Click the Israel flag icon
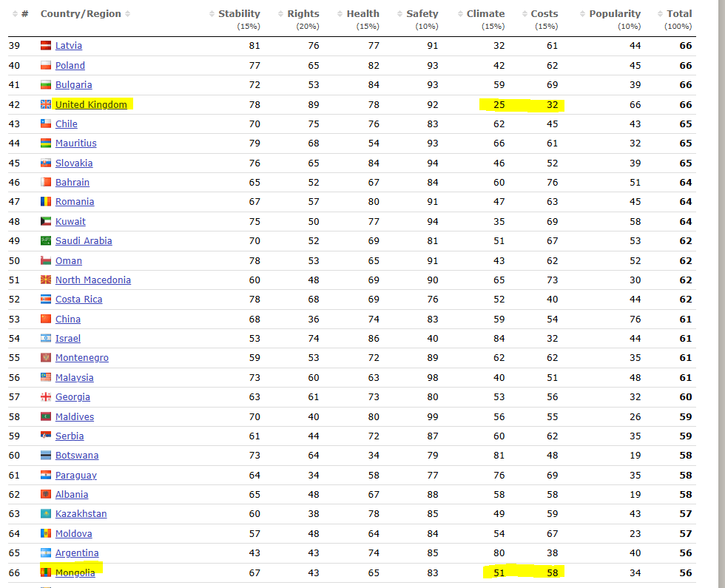725x588 pixels. coord(46,339)
